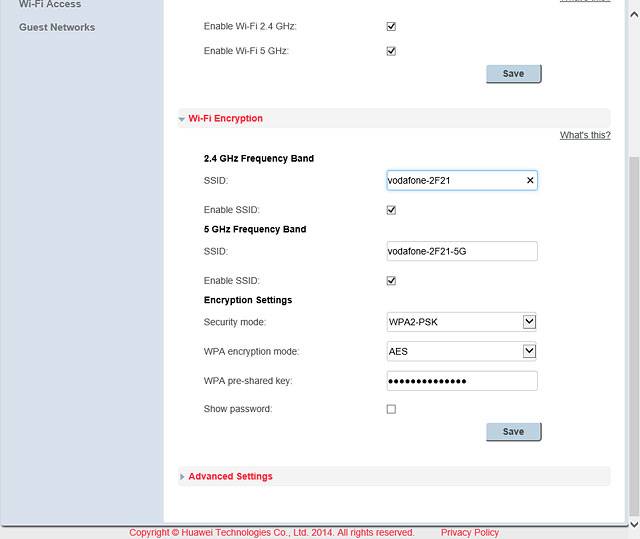Open Guest Networks in sidebar
This screenshot has height=539, width=640.
(57, 27)
